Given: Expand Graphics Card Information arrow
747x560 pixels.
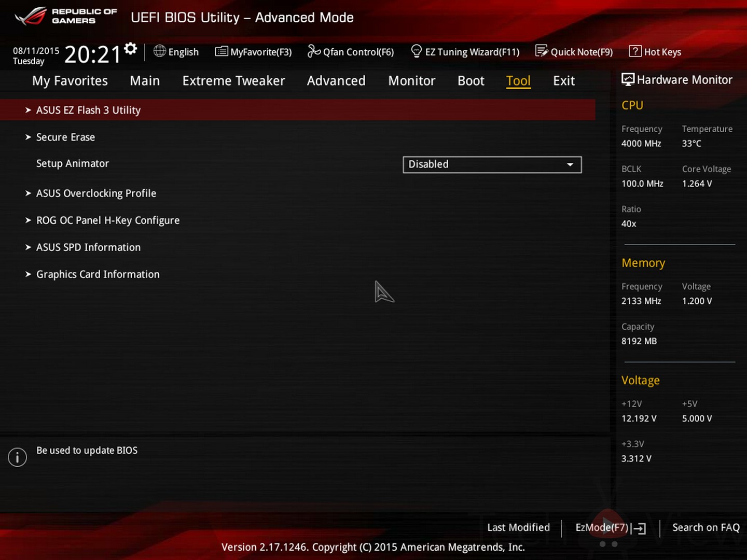Looking at the screenshot, I should click(28, 274).
